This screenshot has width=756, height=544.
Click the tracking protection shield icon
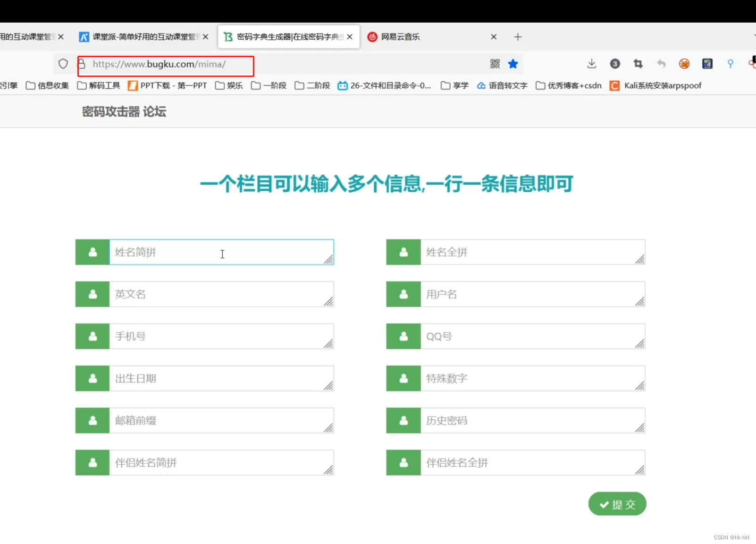[x=63, y=64]
